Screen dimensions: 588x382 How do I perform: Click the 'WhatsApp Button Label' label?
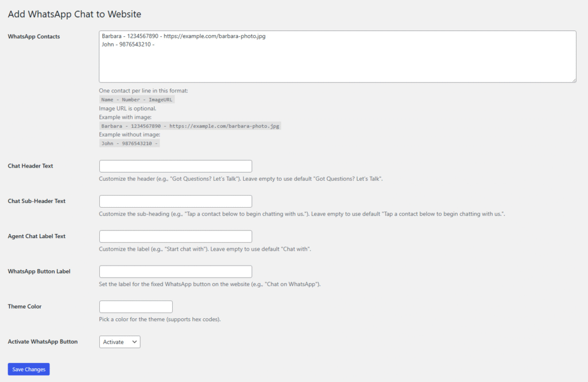(x=39, y=271)
